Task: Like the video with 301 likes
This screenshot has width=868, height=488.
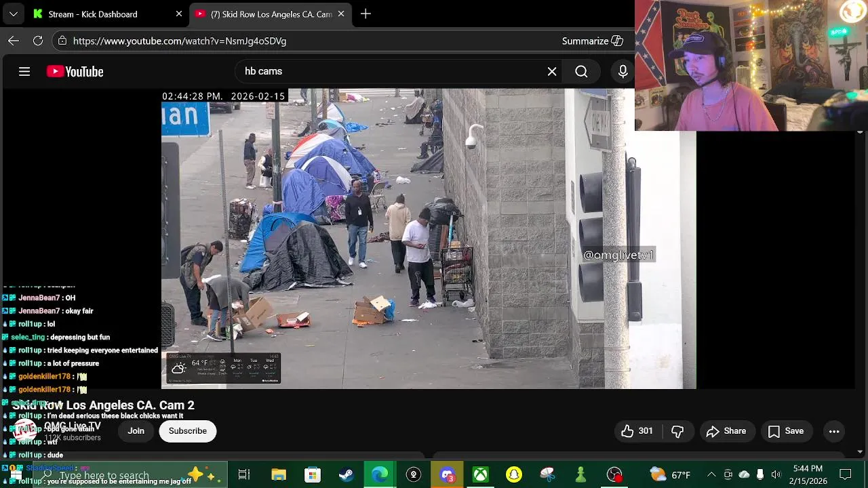Action: click(x=637, y=431)
